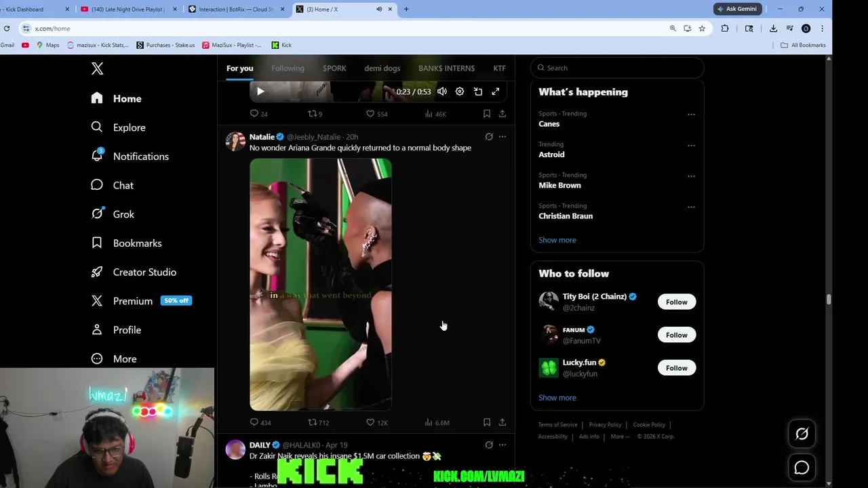Click the X search field
Screen dimensions: 868x488
point(617,68)
